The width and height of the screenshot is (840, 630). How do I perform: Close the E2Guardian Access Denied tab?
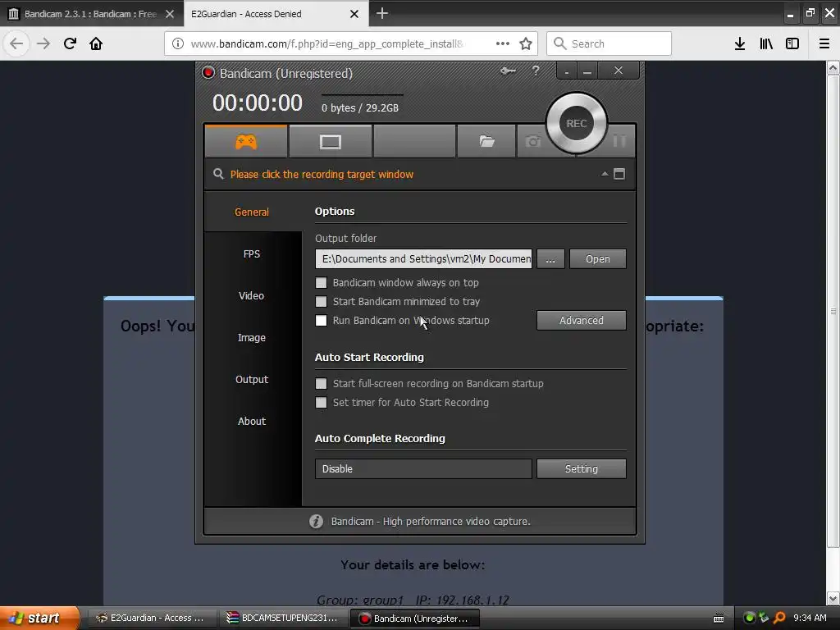pos(354,14)
